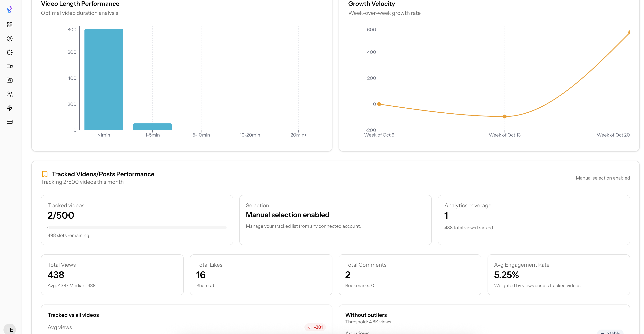
Task: Open the account profile icon in the sidebar
Action: [x=9, y=39]
